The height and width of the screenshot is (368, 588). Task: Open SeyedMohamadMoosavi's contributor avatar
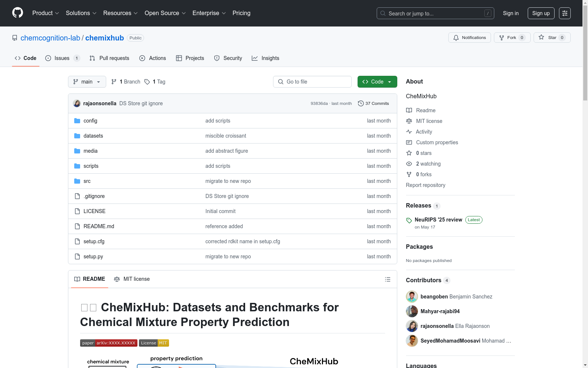(x=412, y=341)
